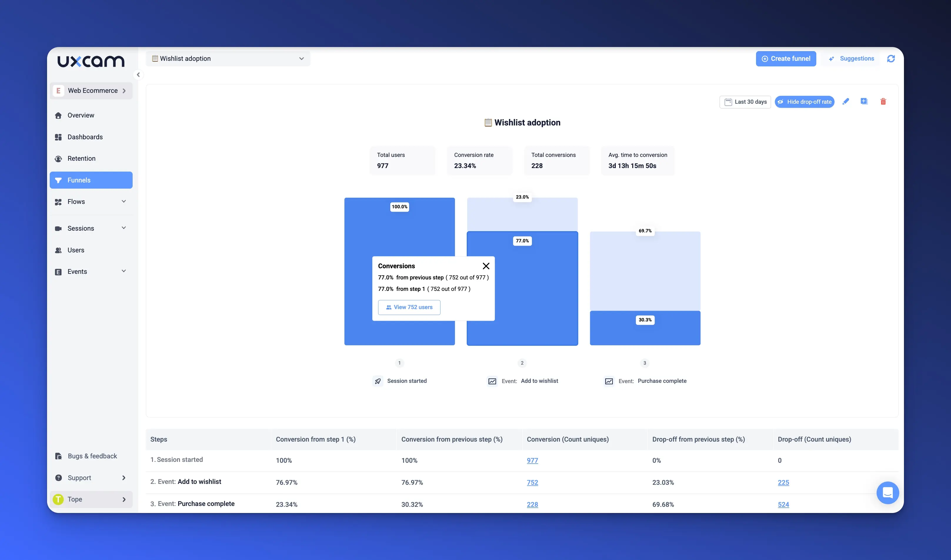The height and width of the screenshot is (560, 951).
Task: Click the red trash delete icon
Action: point(883,101)
